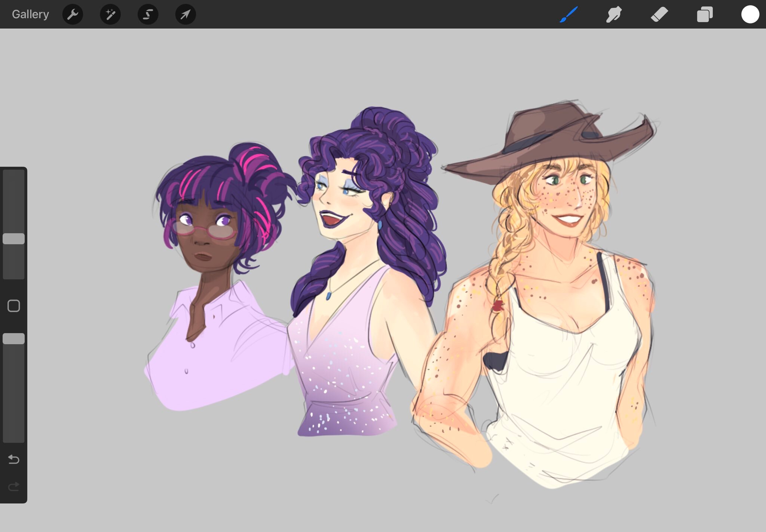Click the brush opacity slider handle

point(14,338)
